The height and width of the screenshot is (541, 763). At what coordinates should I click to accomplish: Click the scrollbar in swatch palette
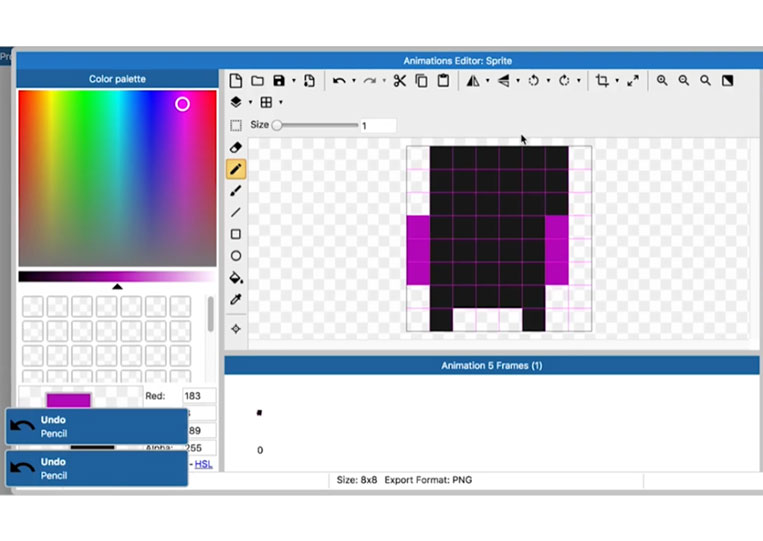point(211,314)
